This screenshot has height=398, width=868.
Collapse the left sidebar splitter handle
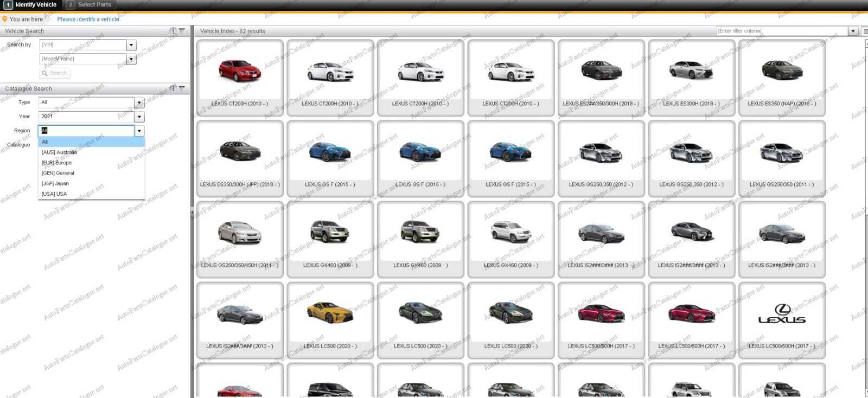click(x=192, y=213)
